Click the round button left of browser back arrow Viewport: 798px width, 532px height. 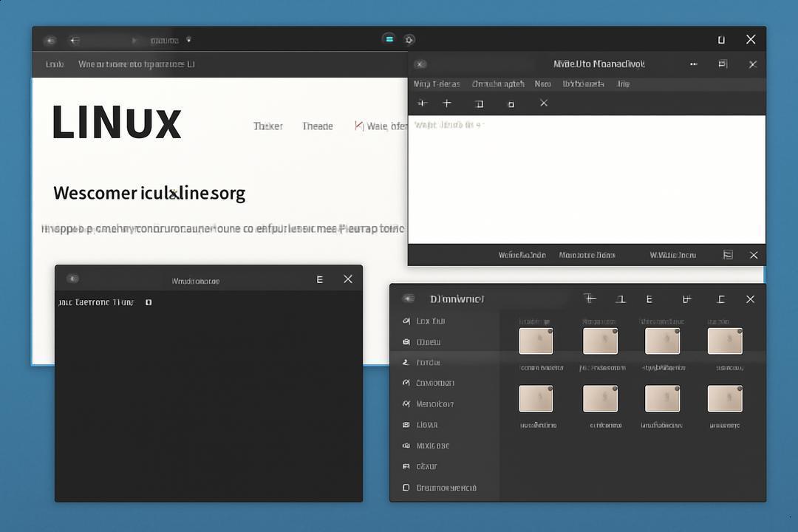[x=50, y=40]
